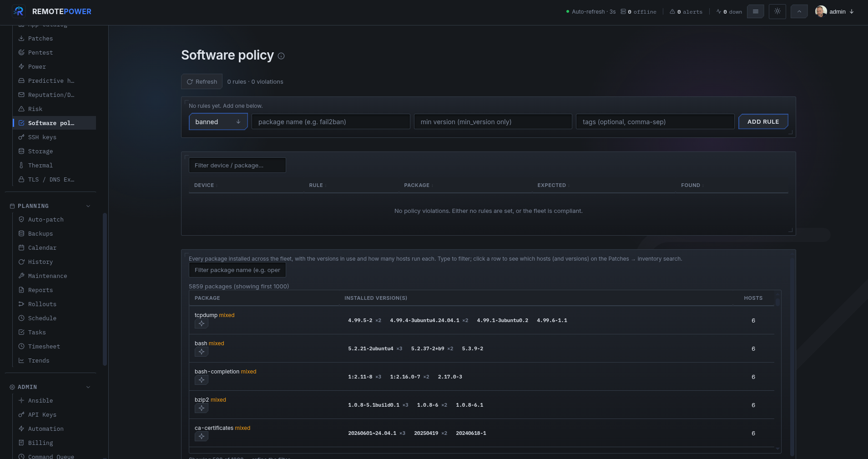The height and width of the screenshot is (459, 868).
Task: Click the Storage database icon
Action: pyautogui.click(x=21, y=151)
